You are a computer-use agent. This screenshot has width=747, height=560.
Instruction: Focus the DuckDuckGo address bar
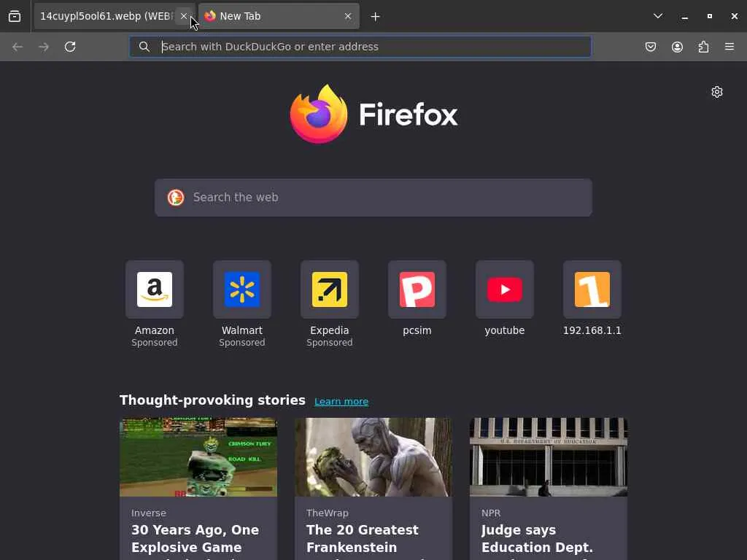(x=360, y=47)
